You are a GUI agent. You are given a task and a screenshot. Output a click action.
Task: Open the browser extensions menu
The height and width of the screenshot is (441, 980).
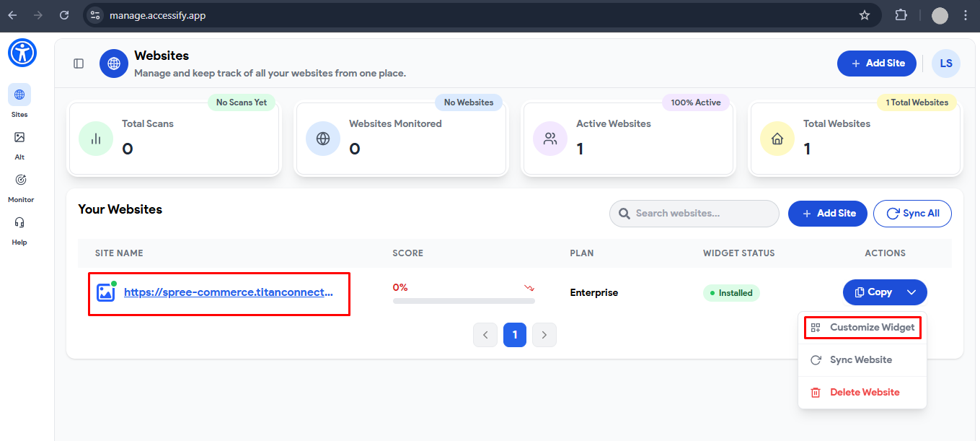coord(901,14)
